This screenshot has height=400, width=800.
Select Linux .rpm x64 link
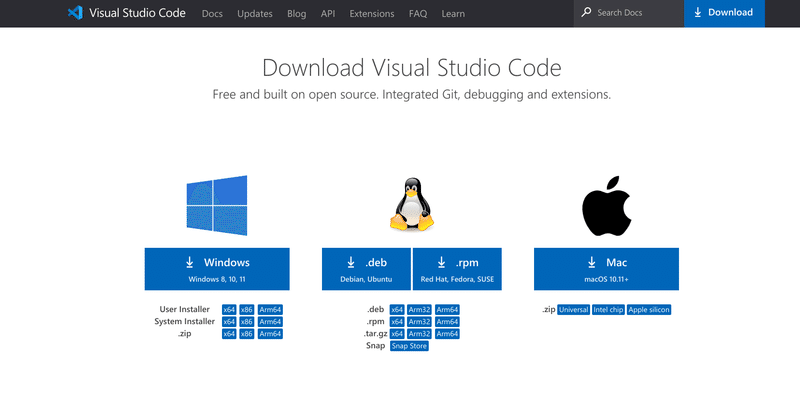397,322
